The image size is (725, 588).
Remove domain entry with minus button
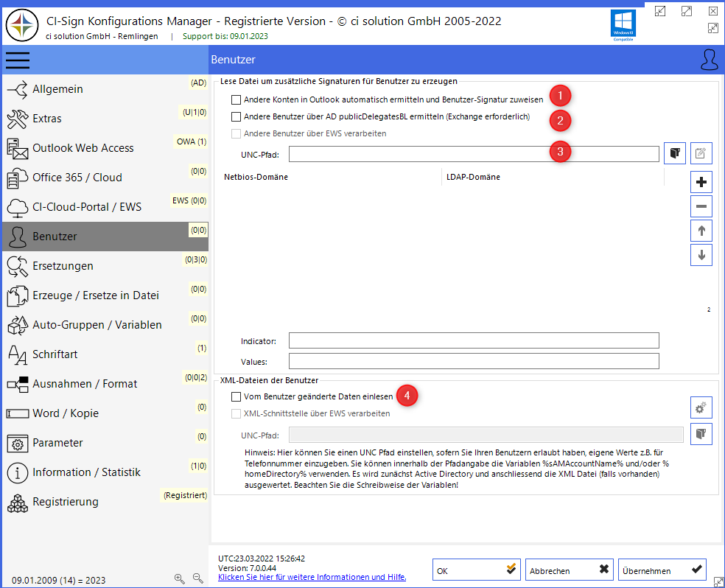point(701,206)
